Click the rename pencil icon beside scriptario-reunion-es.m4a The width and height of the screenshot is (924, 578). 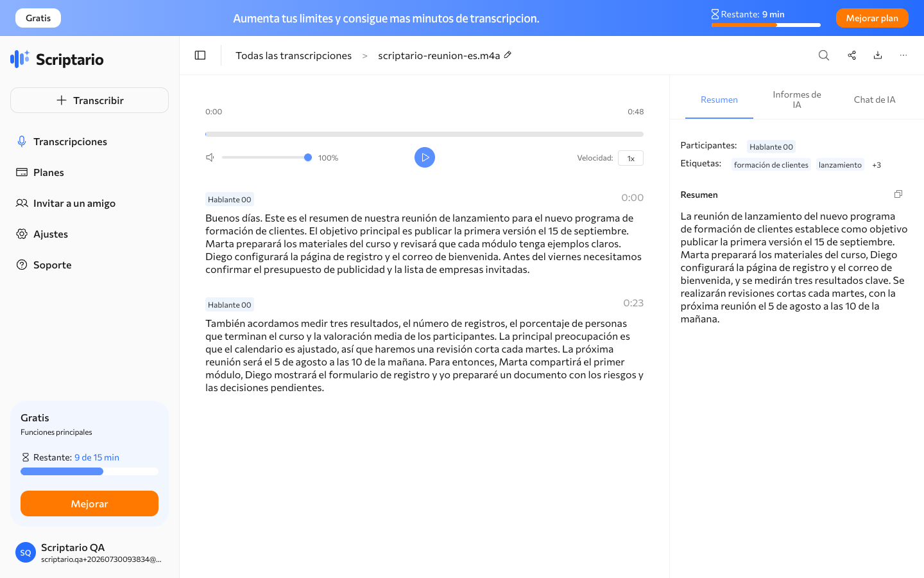click(508, 55)
